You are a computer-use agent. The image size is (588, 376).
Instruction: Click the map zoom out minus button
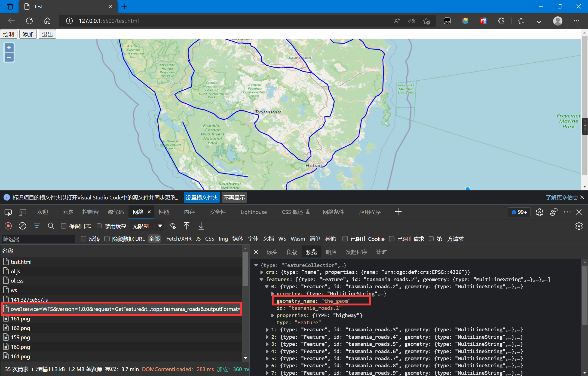pos(9,57)
